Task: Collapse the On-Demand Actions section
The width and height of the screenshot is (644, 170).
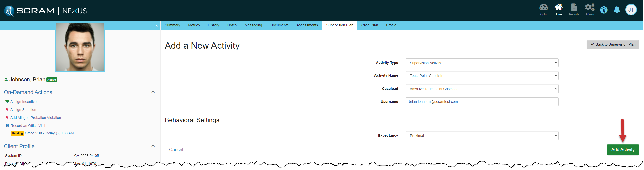Action: [153, 92]
